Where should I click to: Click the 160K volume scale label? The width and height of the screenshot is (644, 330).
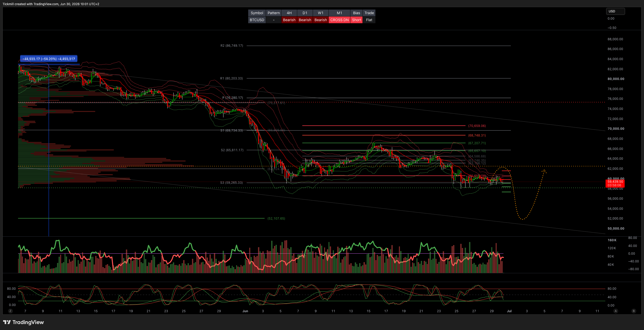click(x=612, y=240)
